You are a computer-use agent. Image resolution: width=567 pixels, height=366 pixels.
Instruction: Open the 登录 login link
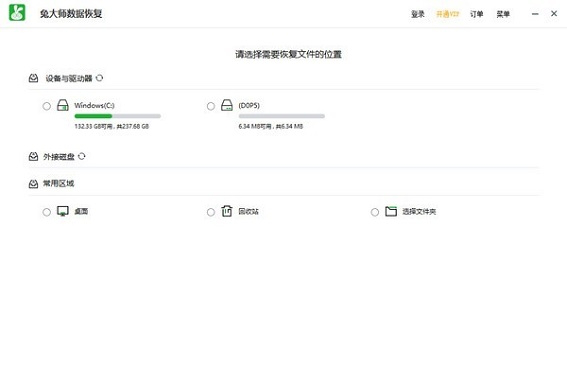coord(418,14)
